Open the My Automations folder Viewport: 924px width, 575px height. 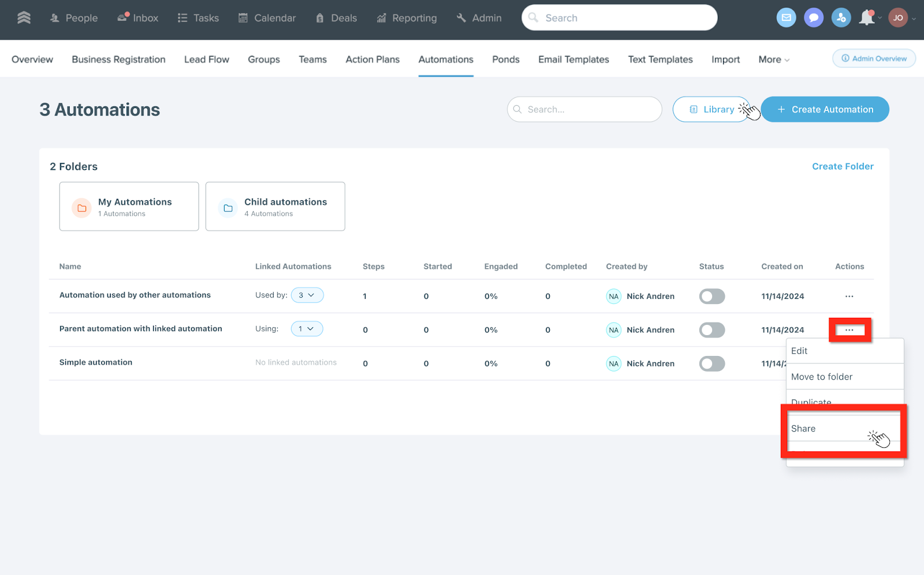tap(129, 206)
